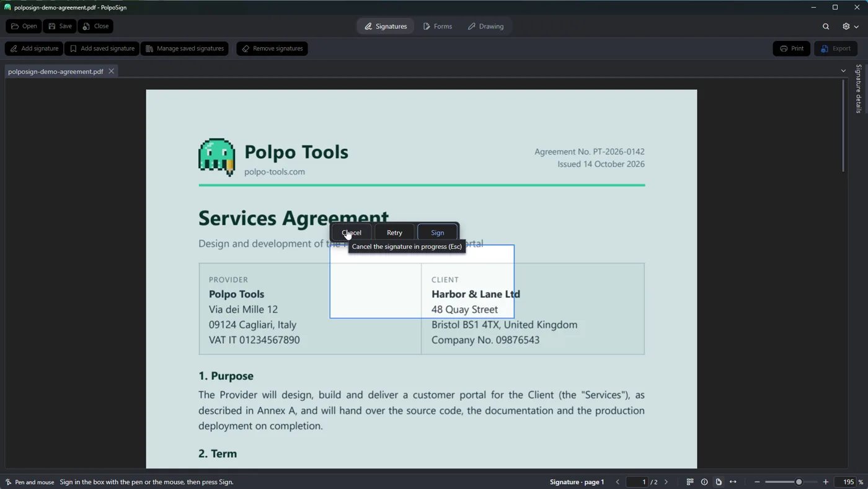The image size is (868, 489).
Task: Click the "VAT IT 01234567890" line
Action: (x=254, y=340)
